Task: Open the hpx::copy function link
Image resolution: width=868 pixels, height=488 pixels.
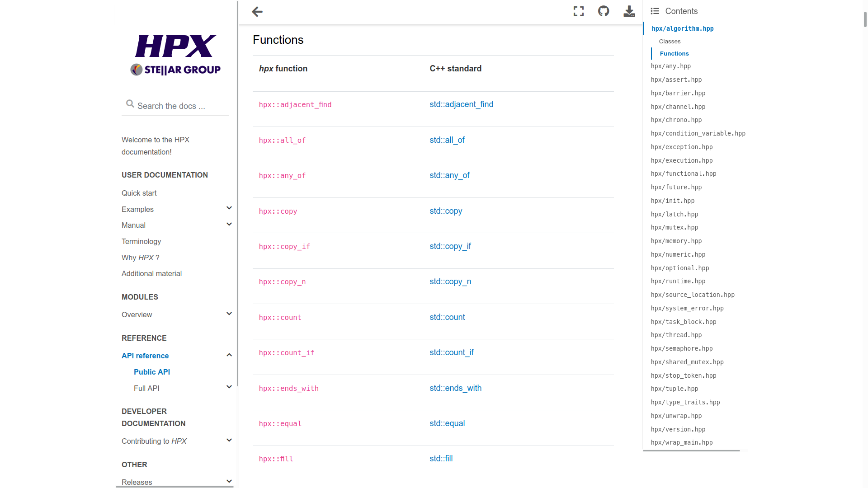Action: (x=278, y=211)
